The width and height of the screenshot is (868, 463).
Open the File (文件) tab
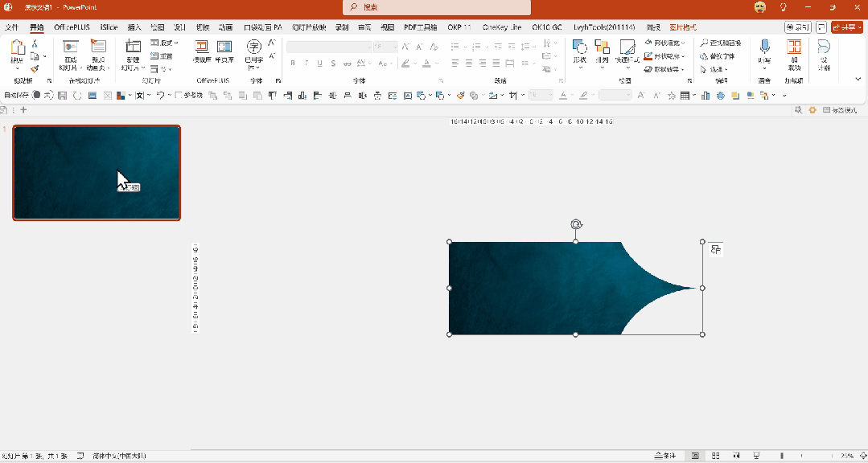pos(11,27)
